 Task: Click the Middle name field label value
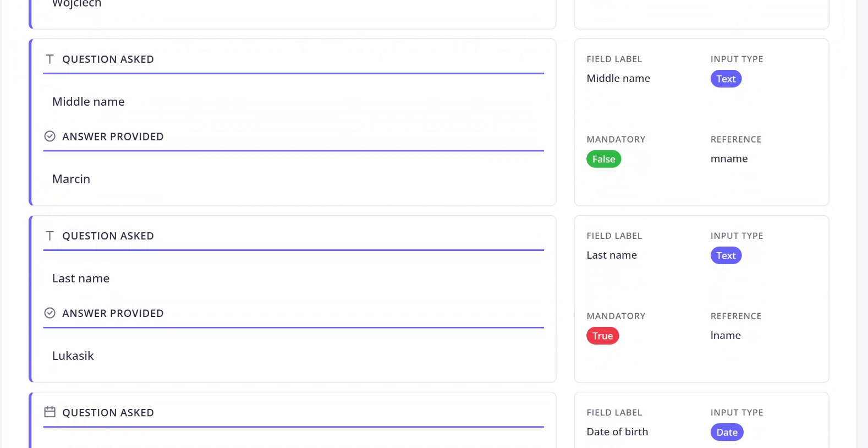pos(618,79)
